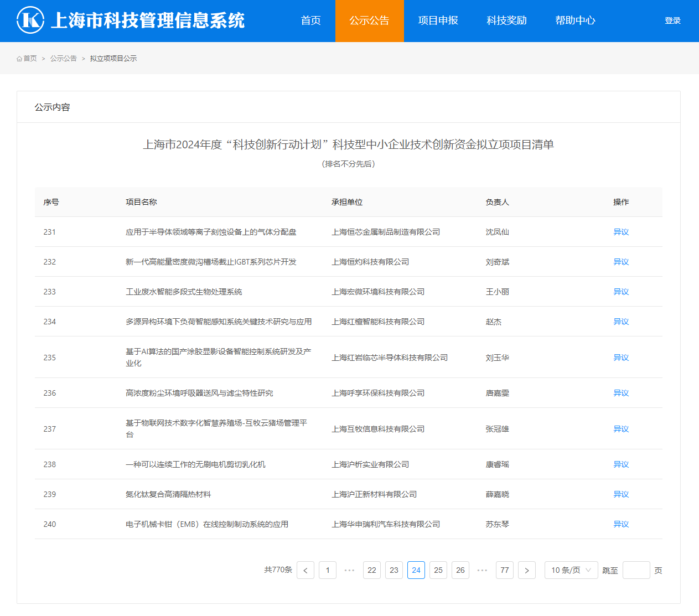
Task: Click the right ellipsis in pagination
Action: click(482, 570)
